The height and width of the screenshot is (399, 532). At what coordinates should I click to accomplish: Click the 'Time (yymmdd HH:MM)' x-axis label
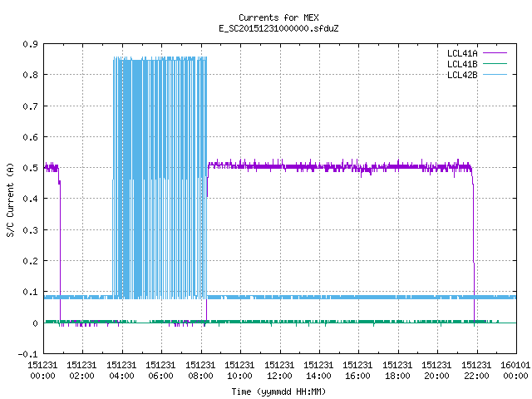[278, 392]
